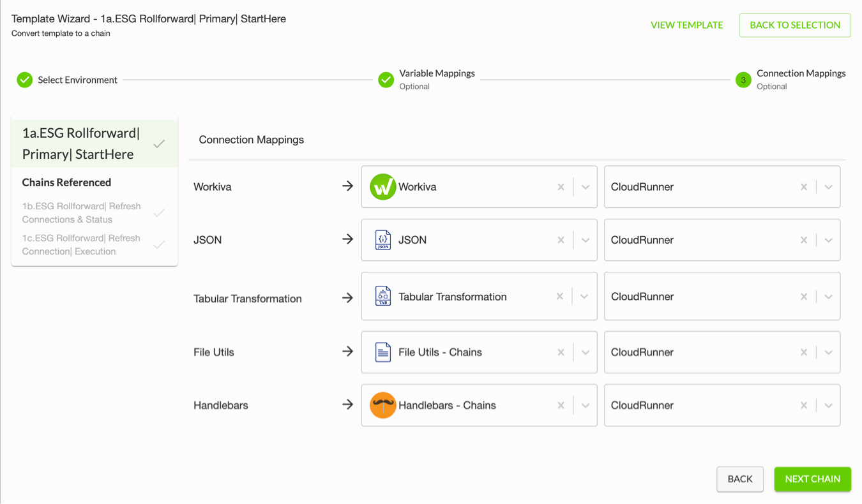Open the Workiva connection dropdown
Screen dimensions: 862x504
pyautogui.click(x=585, y=186)
